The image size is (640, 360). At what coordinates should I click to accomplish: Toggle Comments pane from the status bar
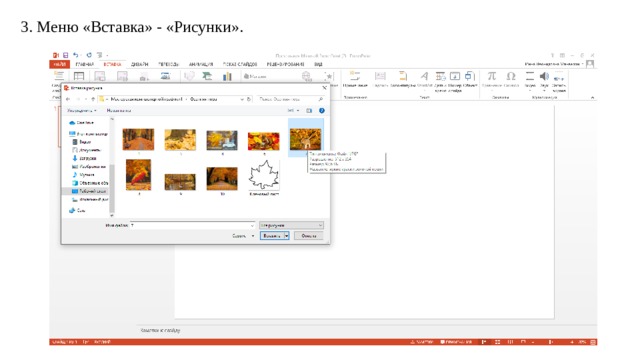(456, 342)
